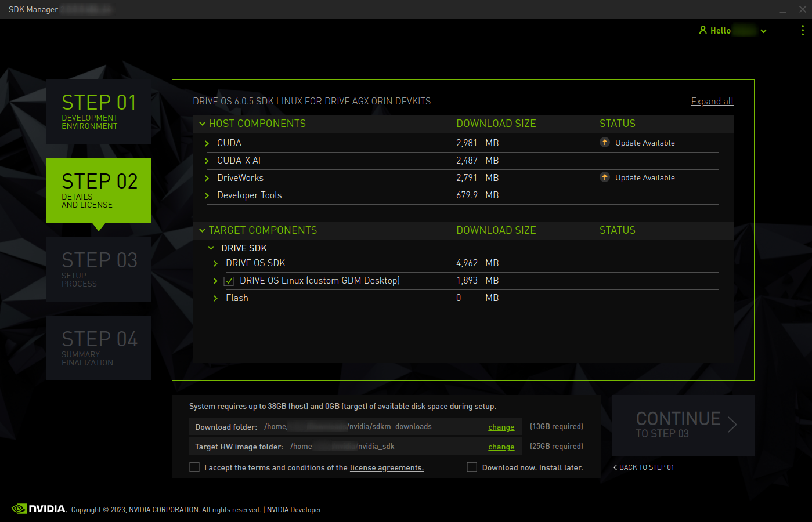
Task: Expand the CUDA component row
Action: click(x=207, y=143)
